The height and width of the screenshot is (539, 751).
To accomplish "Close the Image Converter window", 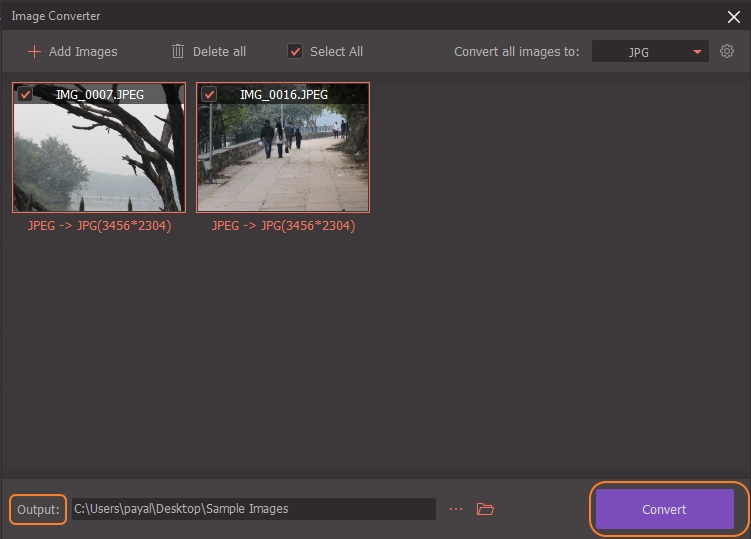I will point(733,16).
